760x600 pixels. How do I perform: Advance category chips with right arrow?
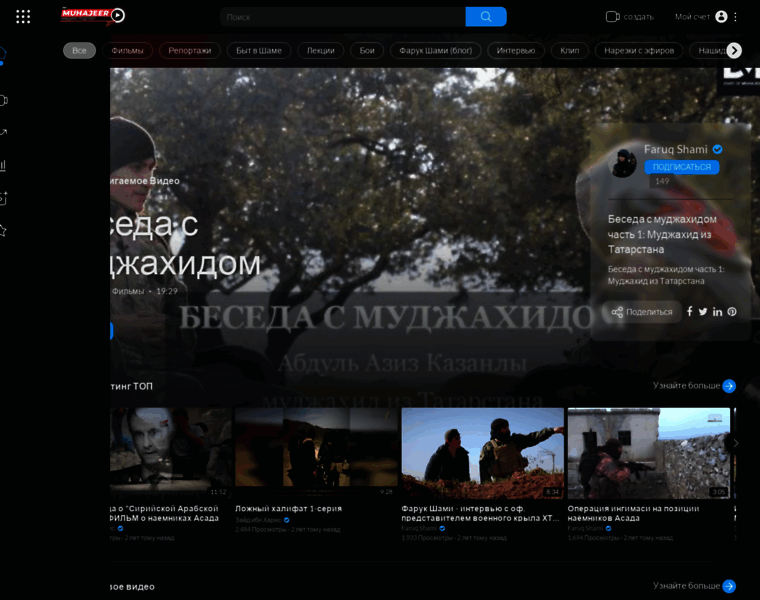tap(734, 50)
